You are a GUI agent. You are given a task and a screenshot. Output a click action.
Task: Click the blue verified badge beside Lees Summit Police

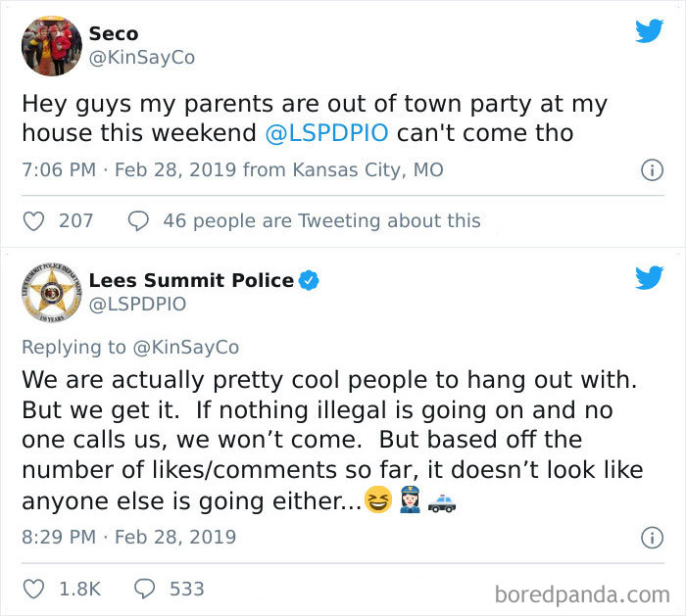tap(309, 281)
